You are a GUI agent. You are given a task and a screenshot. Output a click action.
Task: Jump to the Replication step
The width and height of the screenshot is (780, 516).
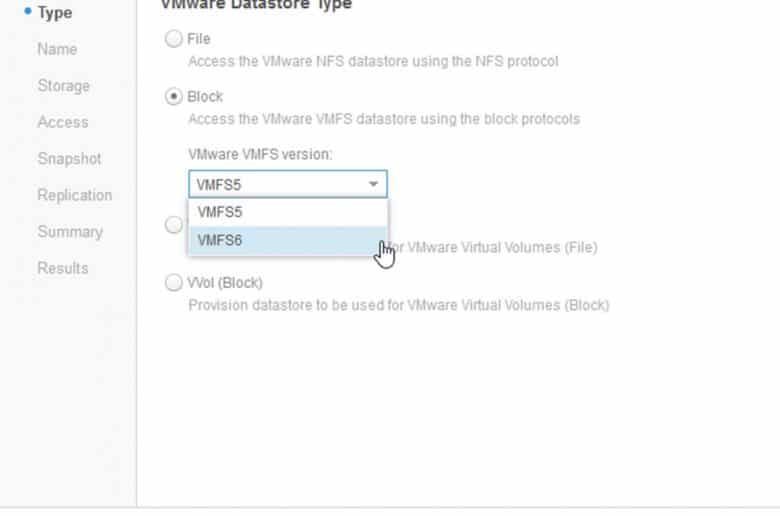(75, 195)
